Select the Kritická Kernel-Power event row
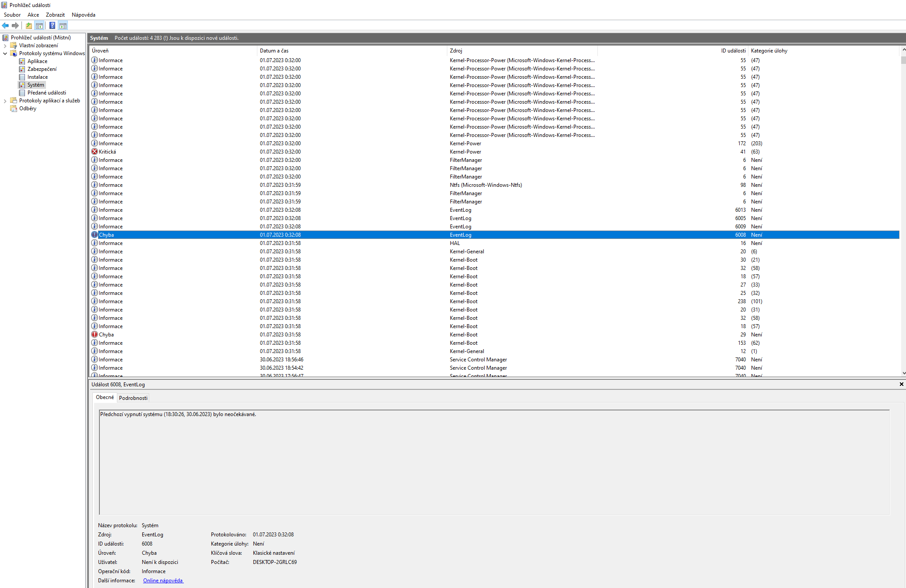Screen dimensions: 906x588 [280, 152]
